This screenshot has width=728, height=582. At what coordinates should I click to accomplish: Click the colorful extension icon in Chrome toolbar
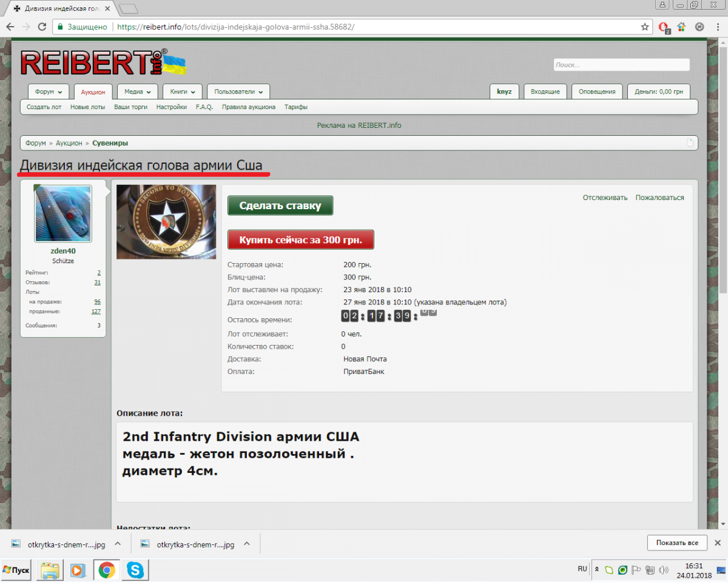pyautogui.click(x=681, y=27)
